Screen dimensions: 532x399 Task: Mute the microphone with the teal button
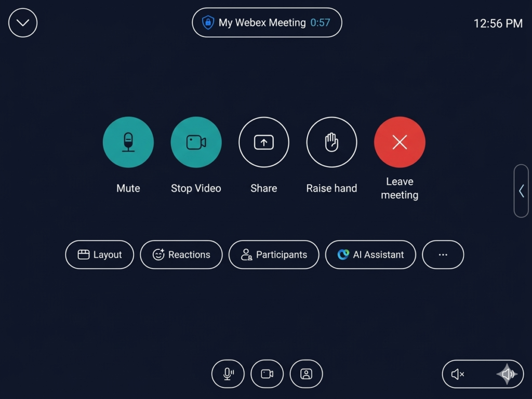point(128,142)
